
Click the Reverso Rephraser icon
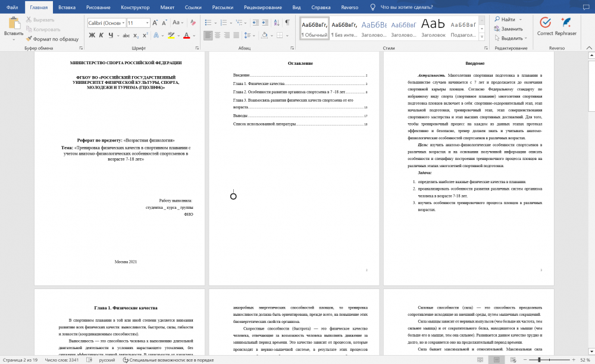tap(566, 23)
